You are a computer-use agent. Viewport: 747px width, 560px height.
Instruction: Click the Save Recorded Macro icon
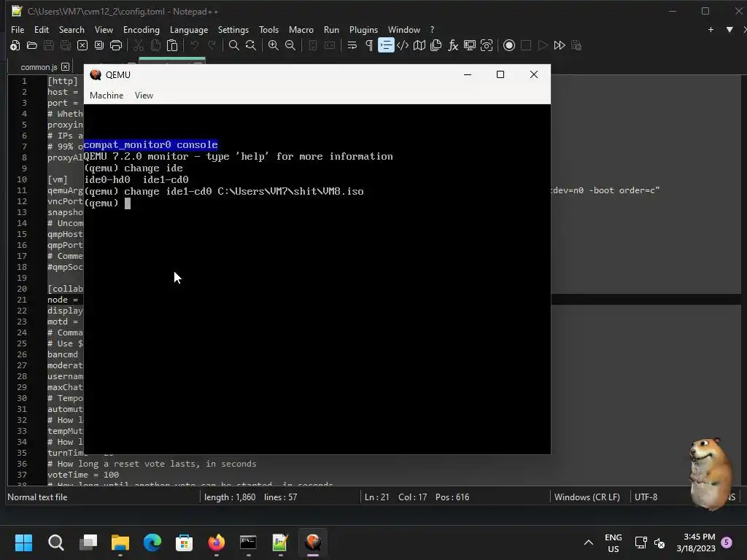pos(576,45)
